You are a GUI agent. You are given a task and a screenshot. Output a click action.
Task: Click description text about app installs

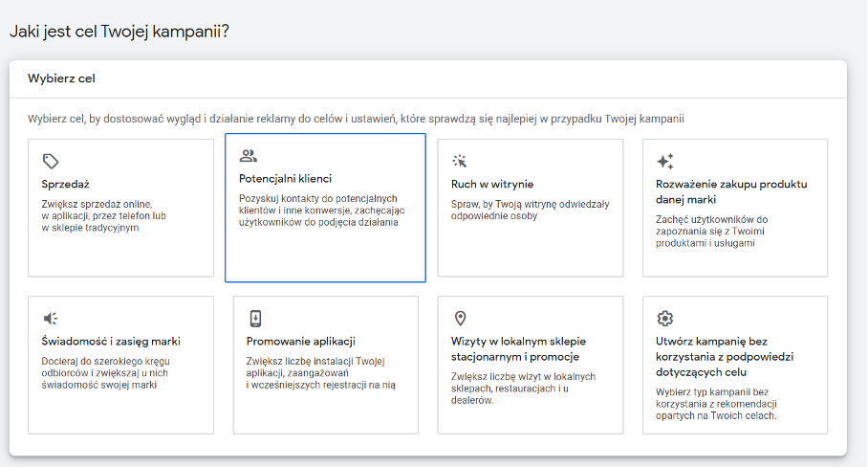[321, 373]
